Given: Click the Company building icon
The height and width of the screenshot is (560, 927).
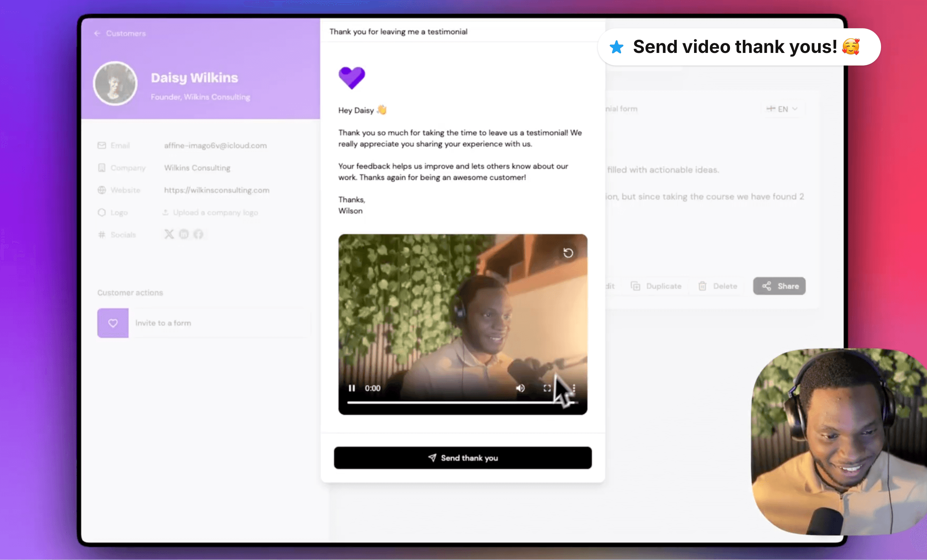Looking at the screenshot, I should (102, 168).
